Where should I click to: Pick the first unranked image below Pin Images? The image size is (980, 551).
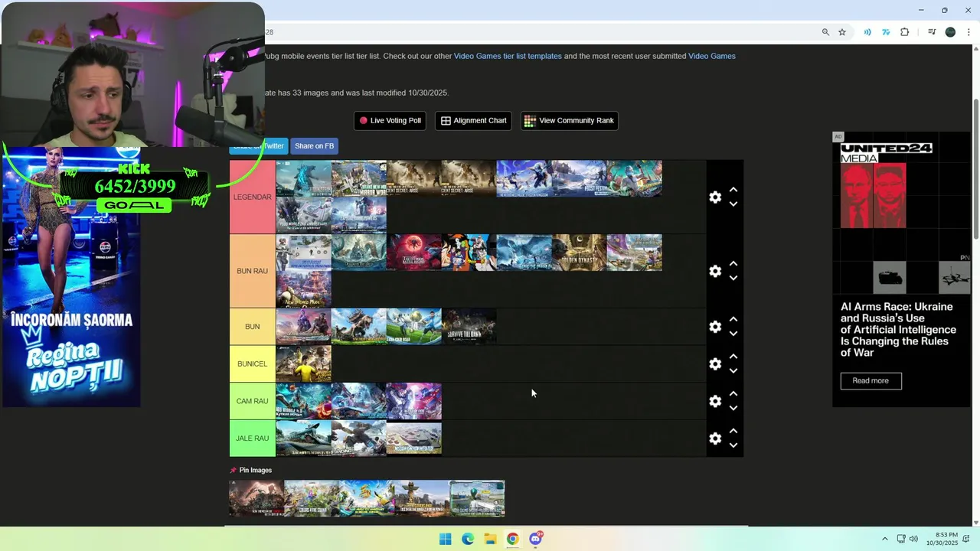tap(256, 499)
